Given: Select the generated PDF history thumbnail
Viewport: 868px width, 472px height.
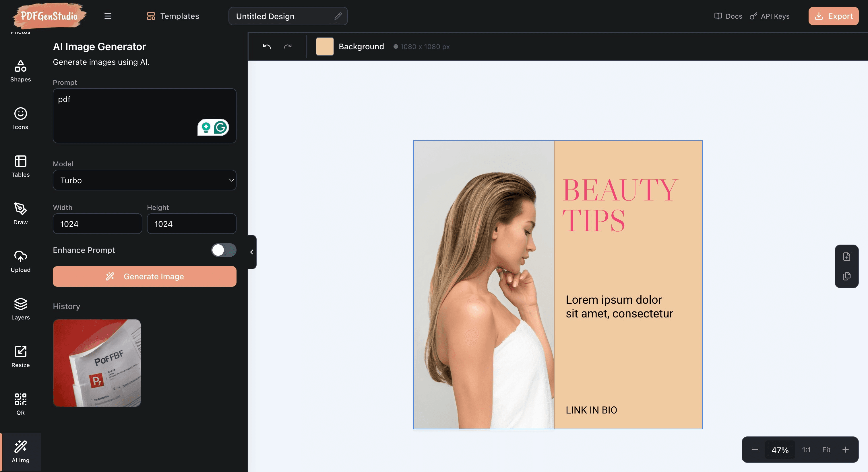Looking at the screenshot, I should click(x=97, y=363).
